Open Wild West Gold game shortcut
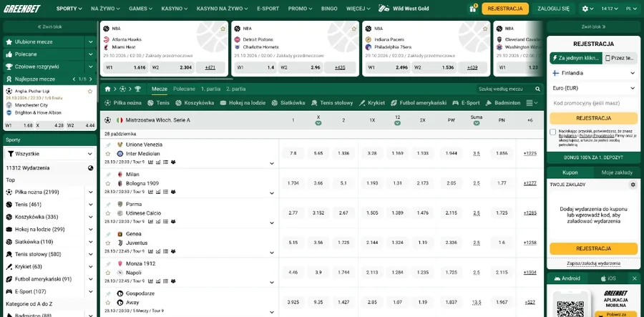This screenshot has width=644, height=317. (x=404, y=9)
